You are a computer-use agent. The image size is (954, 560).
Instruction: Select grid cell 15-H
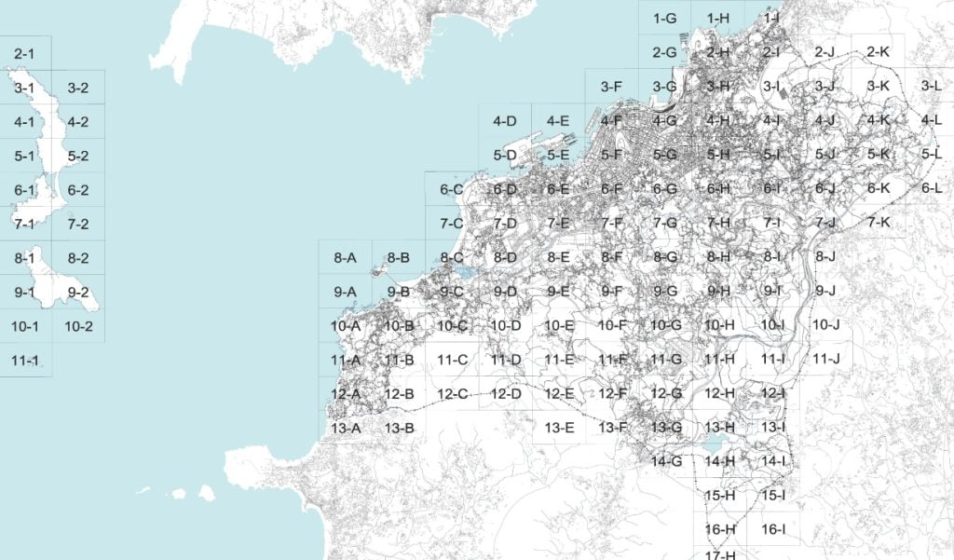719,496
